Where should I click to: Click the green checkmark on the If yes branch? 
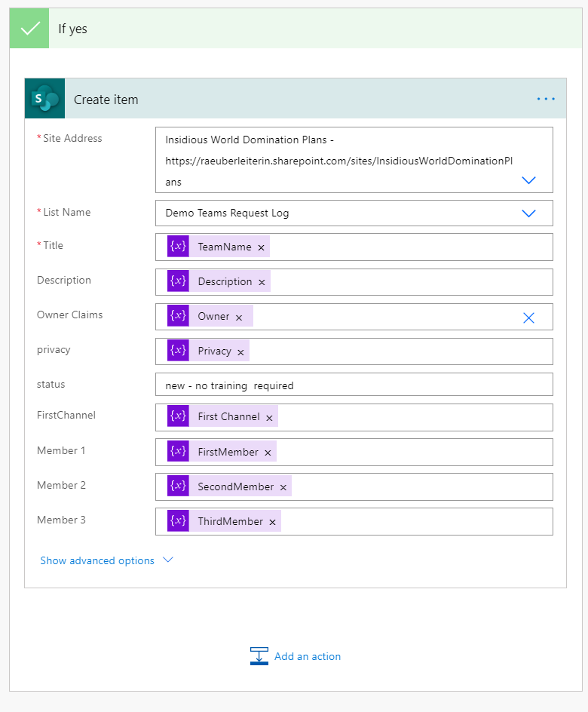click(x=29, y=28)
